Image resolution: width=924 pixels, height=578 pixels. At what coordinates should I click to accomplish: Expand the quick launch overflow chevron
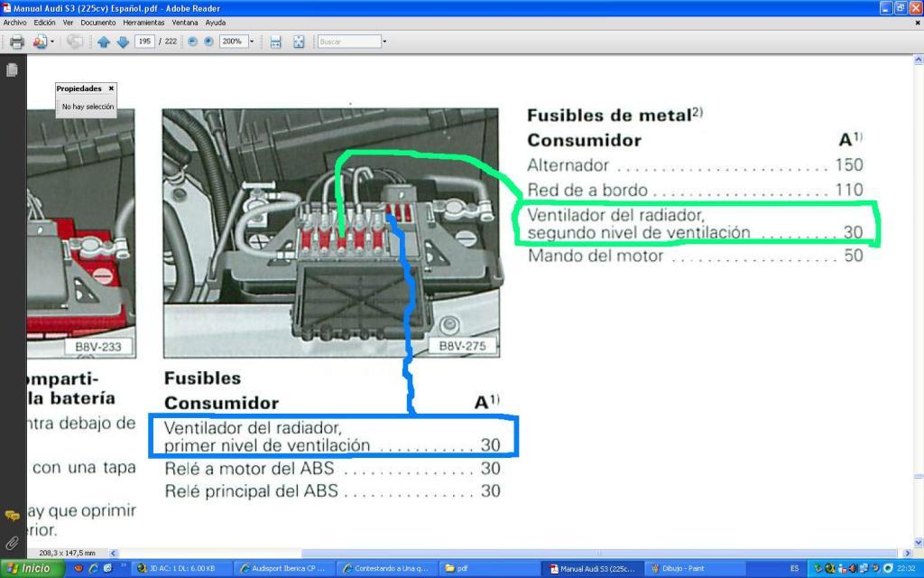(123, 566)
